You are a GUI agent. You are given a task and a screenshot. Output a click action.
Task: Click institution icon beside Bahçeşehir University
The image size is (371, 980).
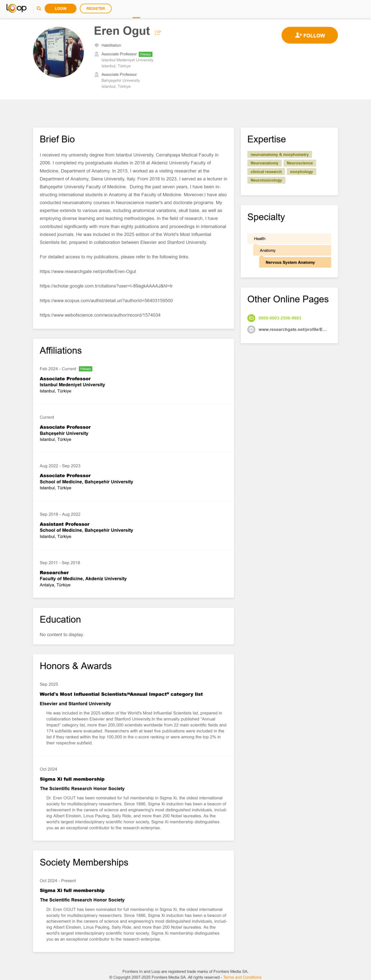(x=97, y=74)
